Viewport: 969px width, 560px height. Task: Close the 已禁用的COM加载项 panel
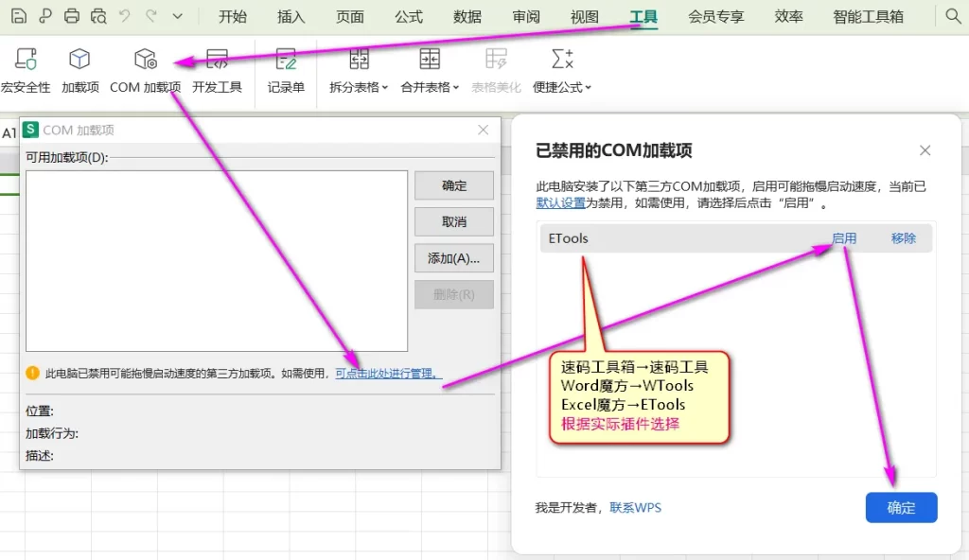pyautogui.click(x=925, y=150)
